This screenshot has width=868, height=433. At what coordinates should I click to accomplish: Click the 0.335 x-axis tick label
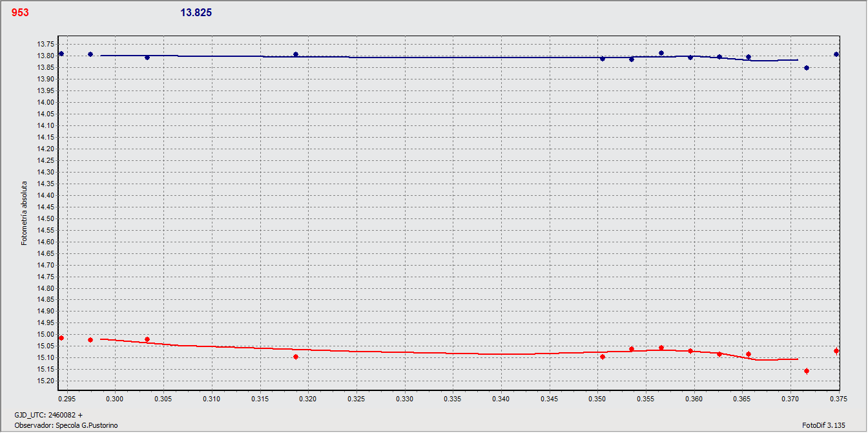(453, 399)
